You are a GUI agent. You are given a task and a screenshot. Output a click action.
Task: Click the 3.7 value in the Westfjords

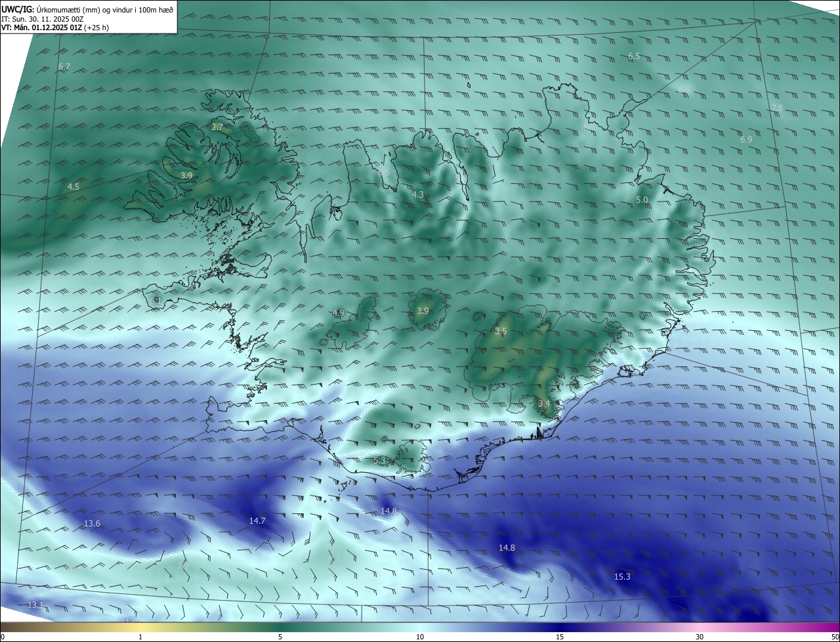click(x=217, y=127)
